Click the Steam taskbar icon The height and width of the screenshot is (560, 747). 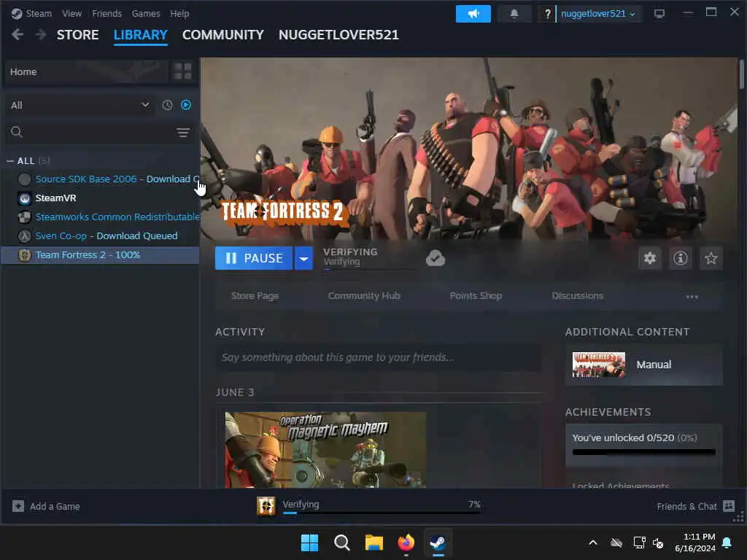coord(438,542)
